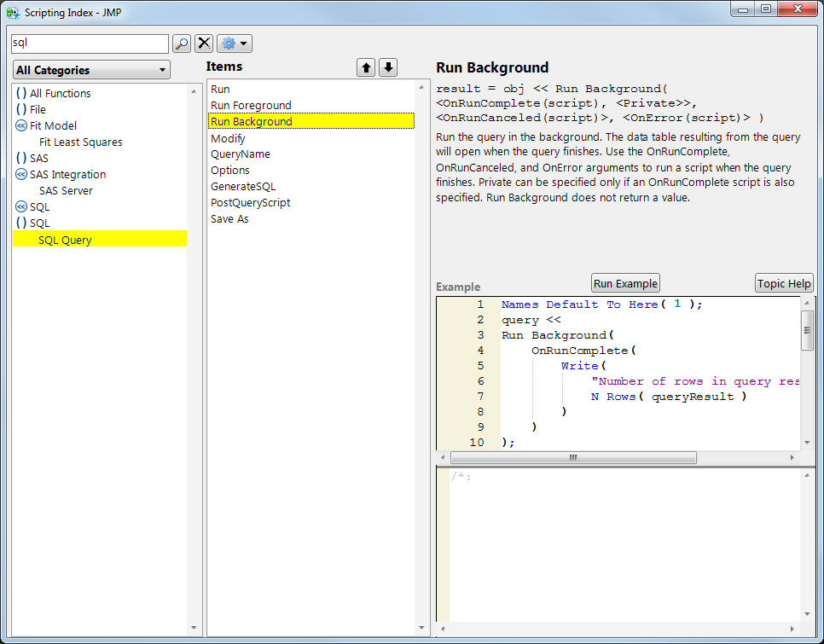Select Fit Least Squares entry

click(x=80, y=142)
